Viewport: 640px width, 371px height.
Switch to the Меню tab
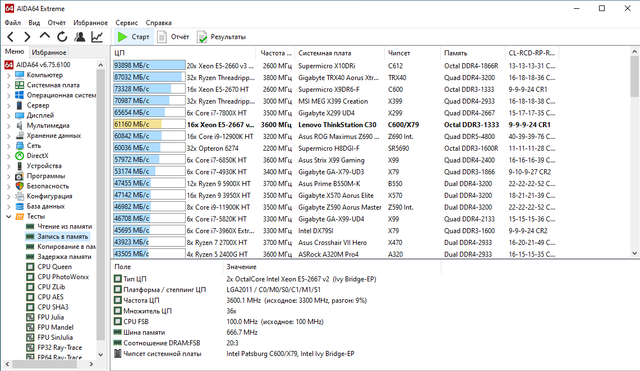[x=15, y=52]
